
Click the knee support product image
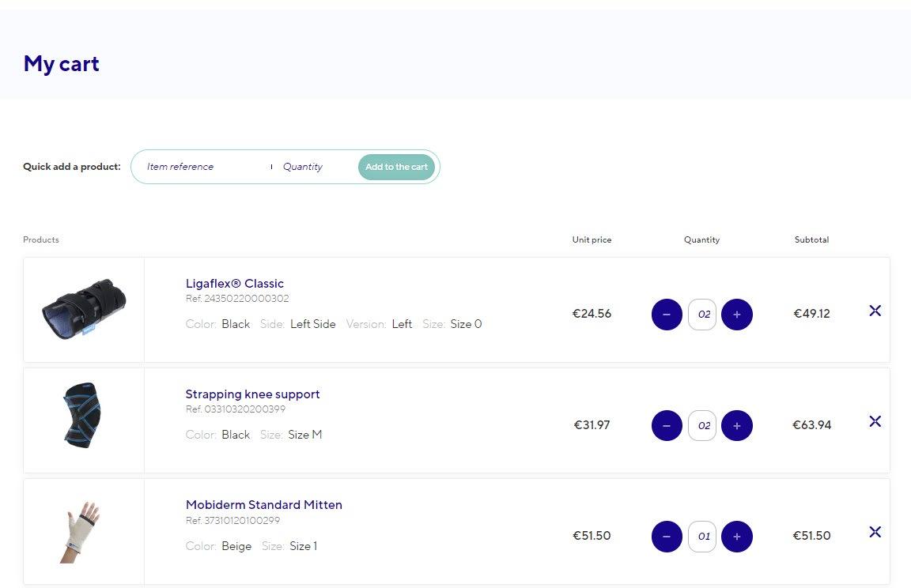coord(82,416)
